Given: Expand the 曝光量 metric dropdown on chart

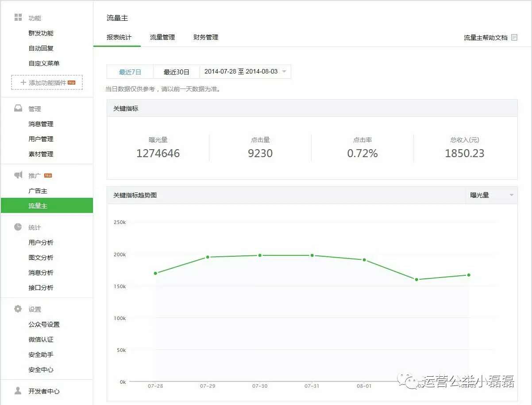Looking at the screenshot, I should [491, 195].
